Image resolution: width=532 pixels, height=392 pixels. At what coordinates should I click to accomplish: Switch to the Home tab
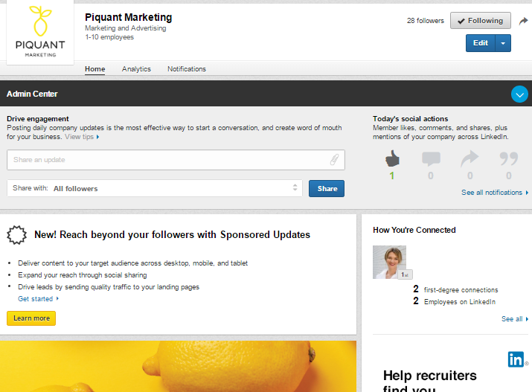pos(94,69)
